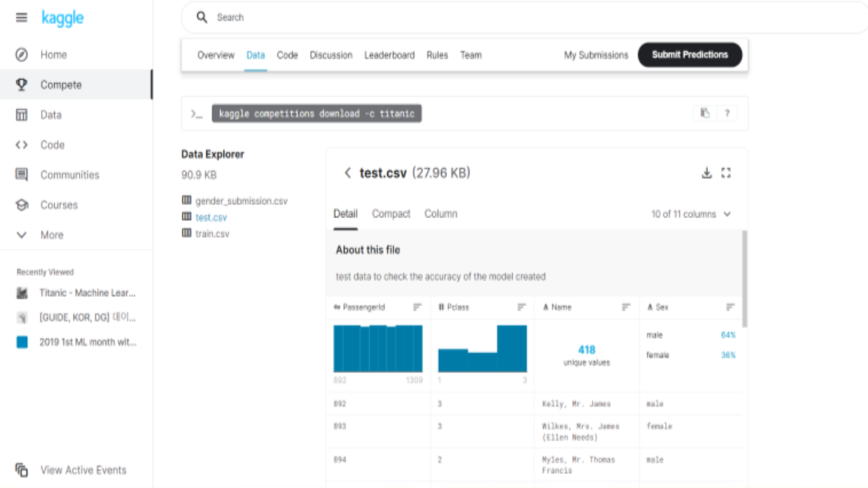868x488 pixels.
Task: Expand file preview to fullscreen
Action: (x=726, y=173)
